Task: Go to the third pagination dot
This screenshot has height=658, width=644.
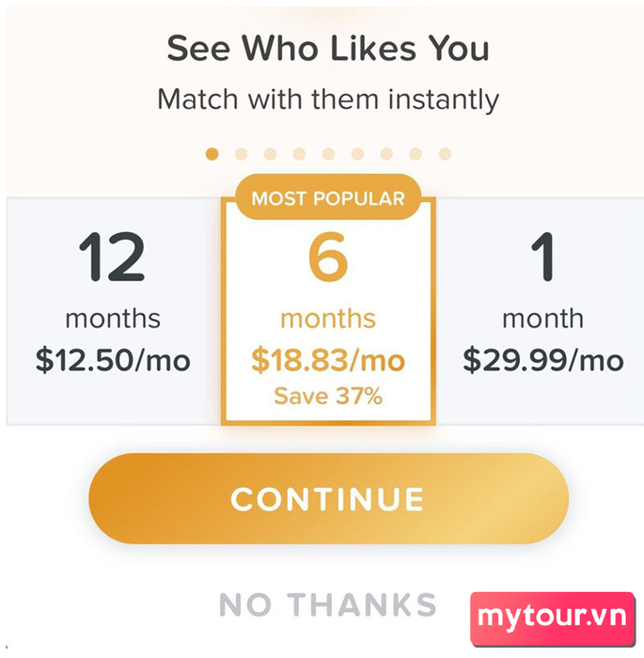Action: 270,154
